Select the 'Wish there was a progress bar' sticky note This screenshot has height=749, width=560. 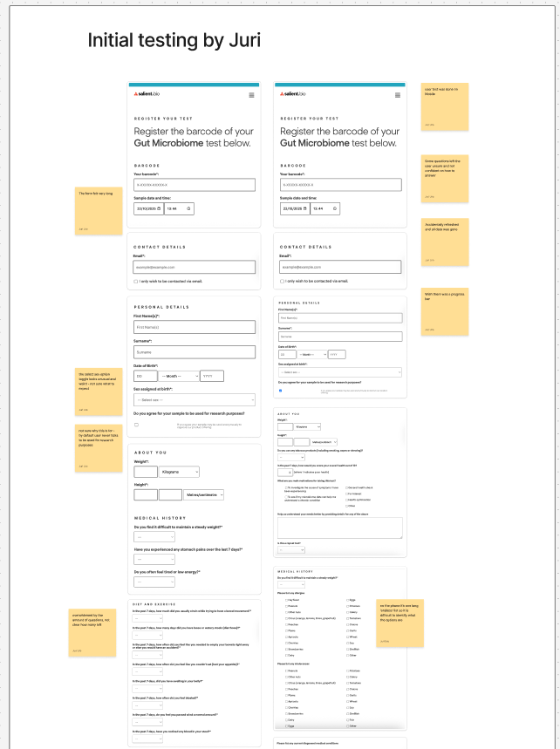pyautogui.click(x=445, y=311)
